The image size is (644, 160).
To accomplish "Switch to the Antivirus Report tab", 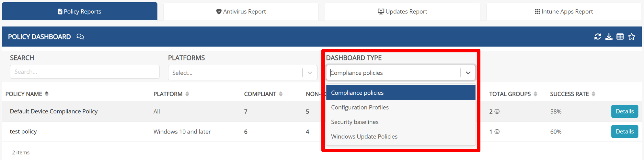I will coord(241,12).
